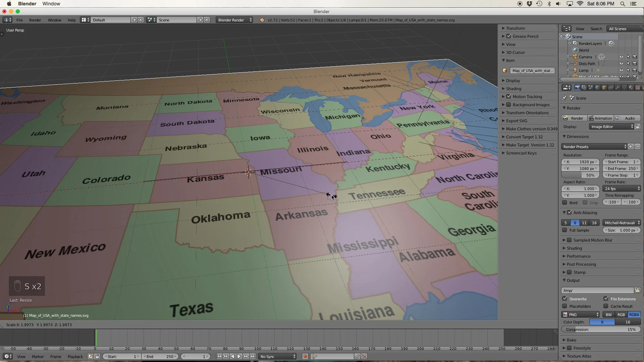Open the Modifiers wrench properties tab

pyautogui.click(x=618, y=87)
